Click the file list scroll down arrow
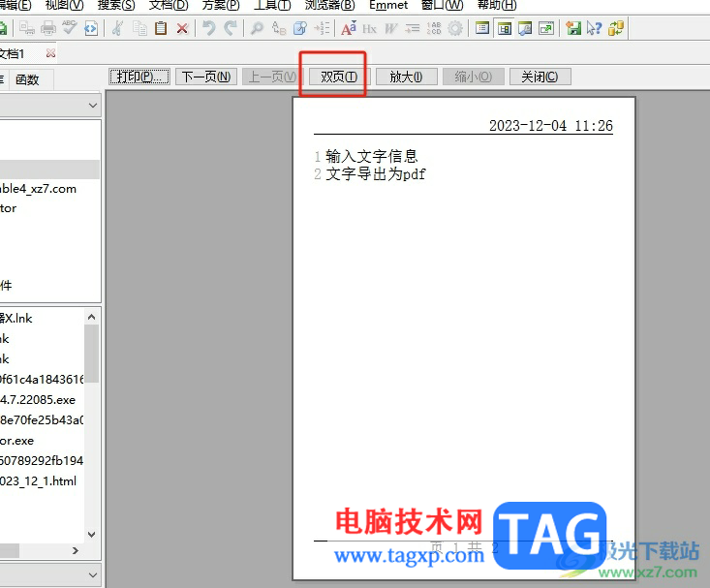The height and width of the screenshot is (588, 710). (x=91, y=535)
